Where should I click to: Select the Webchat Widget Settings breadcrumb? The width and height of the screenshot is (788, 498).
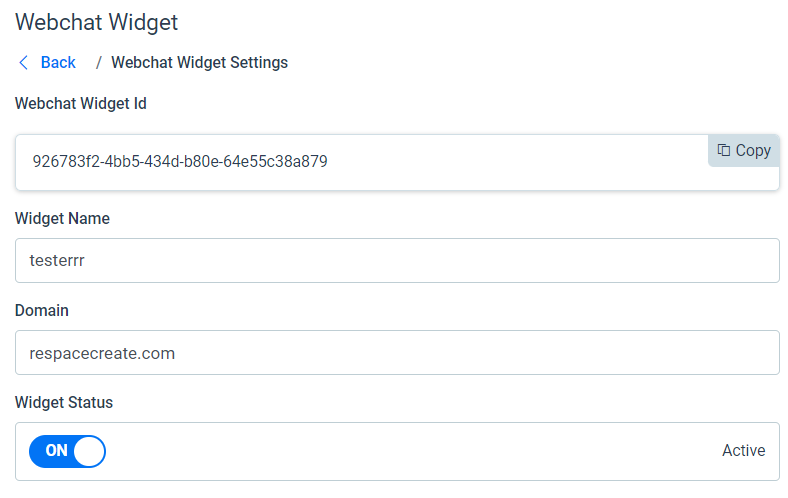pyautogui.click(x=200, y=63)
